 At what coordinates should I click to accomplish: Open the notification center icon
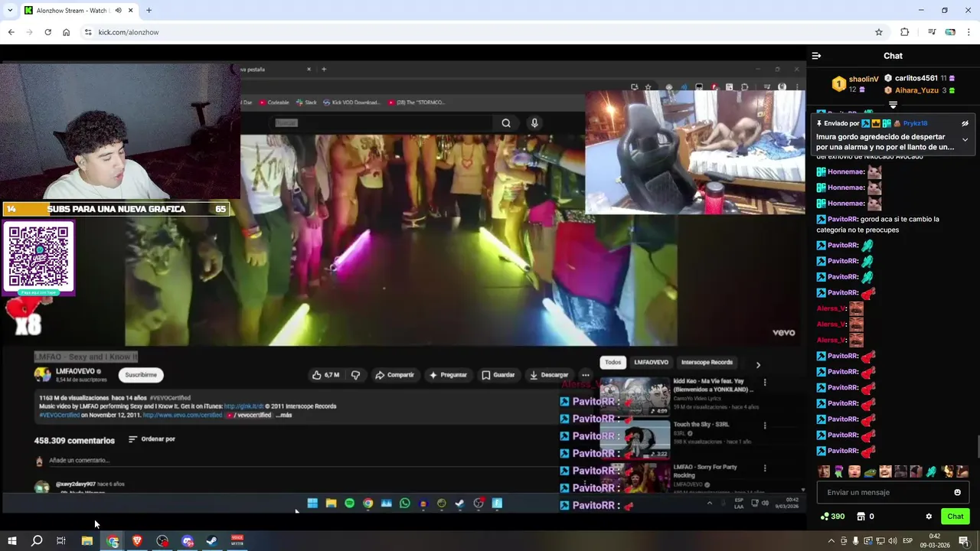(964, 541)
